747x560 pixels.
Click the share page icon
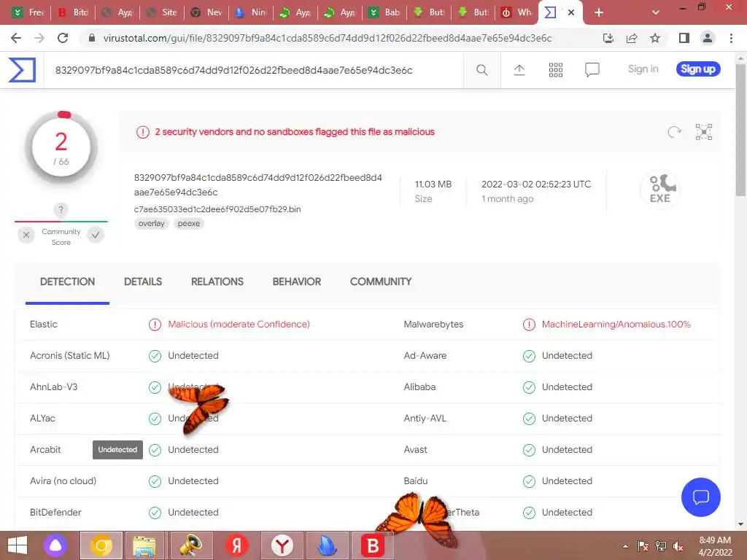(632, 38)
